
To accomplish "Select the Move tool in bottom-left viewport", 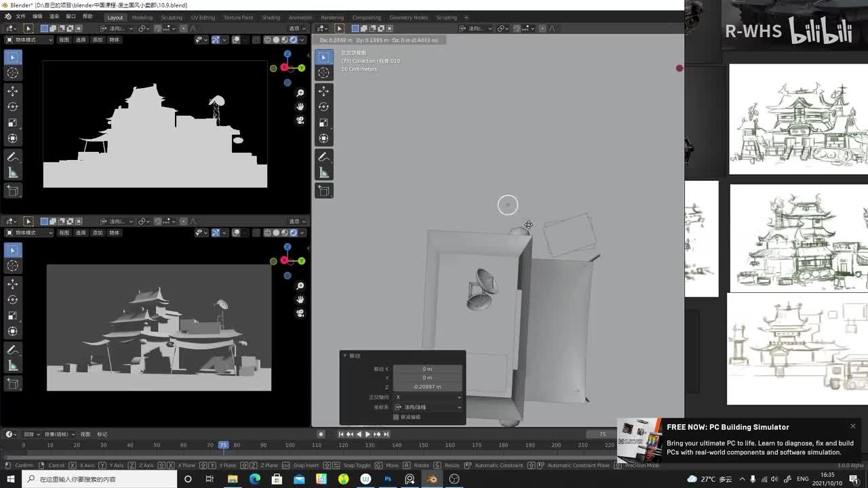I will point(12,283).
